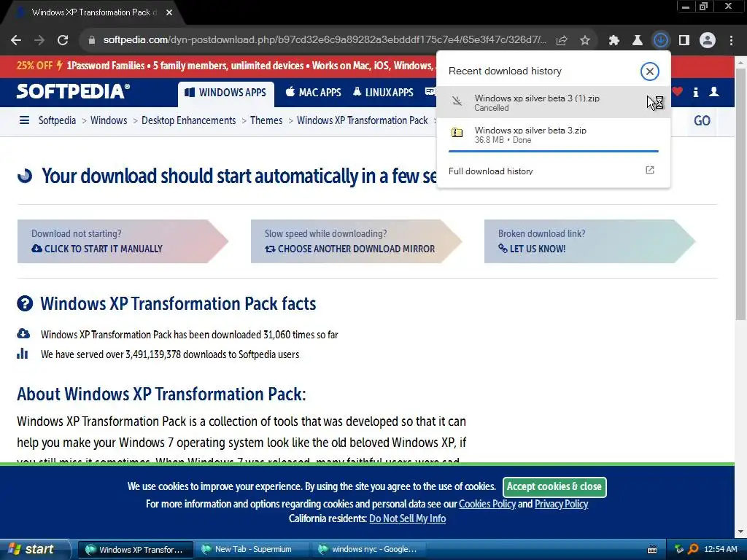Open the LINUX APPS section
The image size is (747, 560).
pos(383,93)
